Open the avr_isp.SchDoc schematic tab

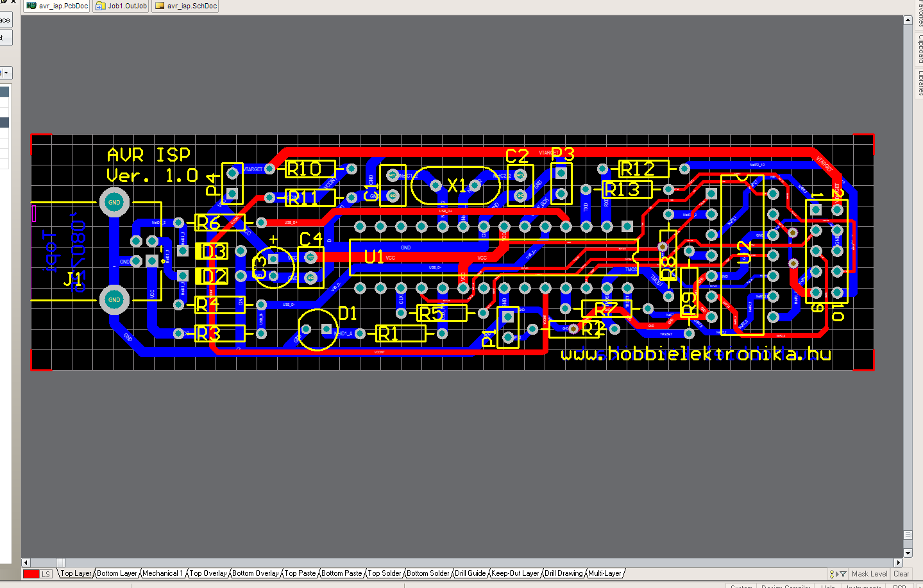pyautogui.click(x=185, y=6)
